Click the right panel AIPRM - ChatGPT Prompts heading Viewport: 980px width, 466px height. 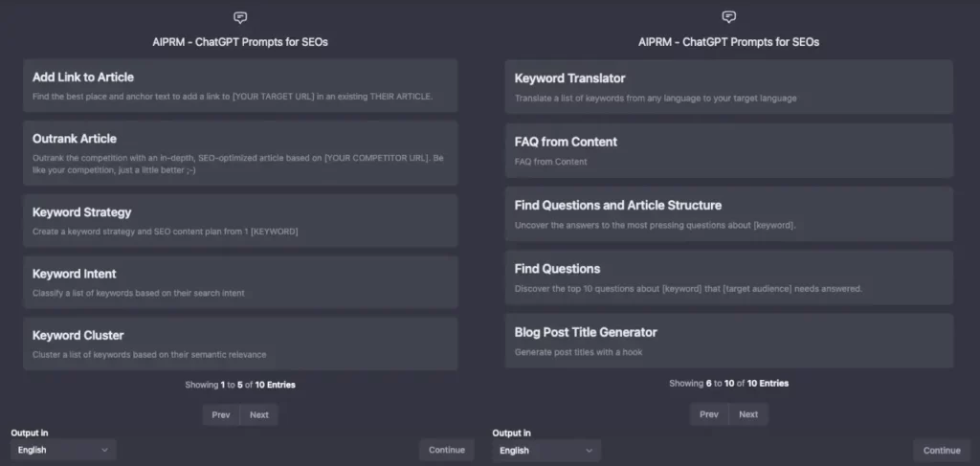728,42
